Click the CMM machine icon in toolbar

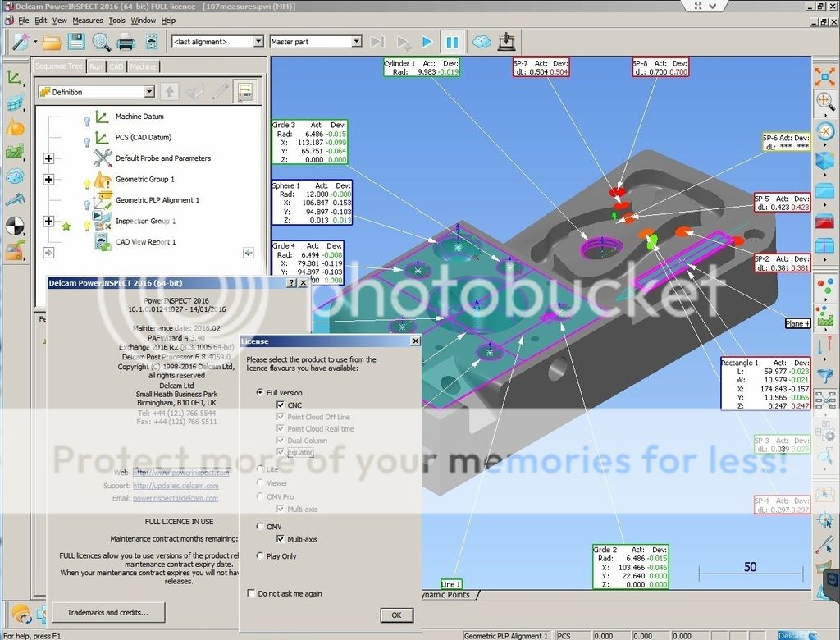coord(506,41)
